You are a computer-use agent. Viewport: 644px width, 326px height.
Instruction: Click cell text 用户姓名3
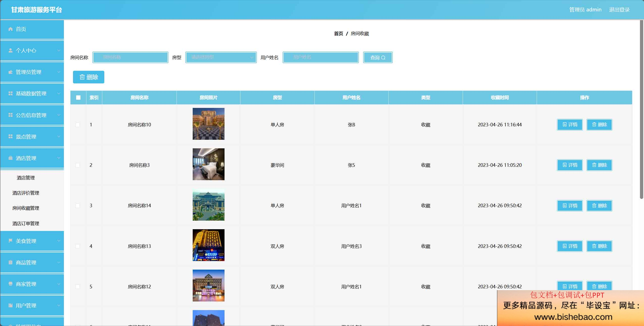point(351,246)
